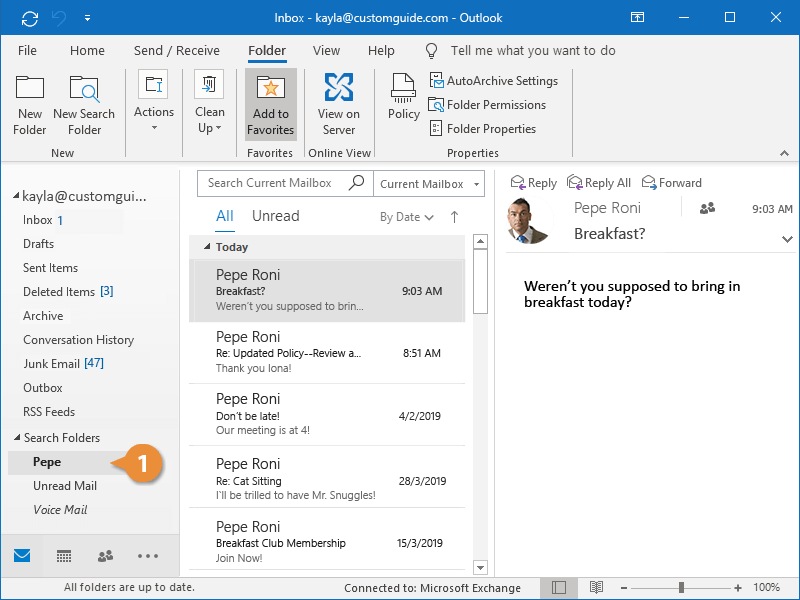
Task: Collapse the kayla@customguide account tree
Action: (x=16, y=195)
